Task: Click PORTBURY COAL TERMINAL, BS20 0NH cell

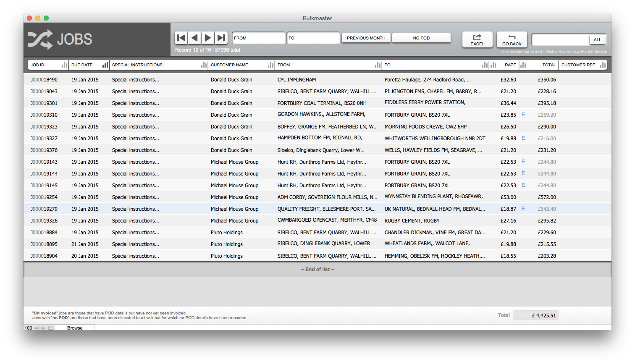Action: point(322,103)
